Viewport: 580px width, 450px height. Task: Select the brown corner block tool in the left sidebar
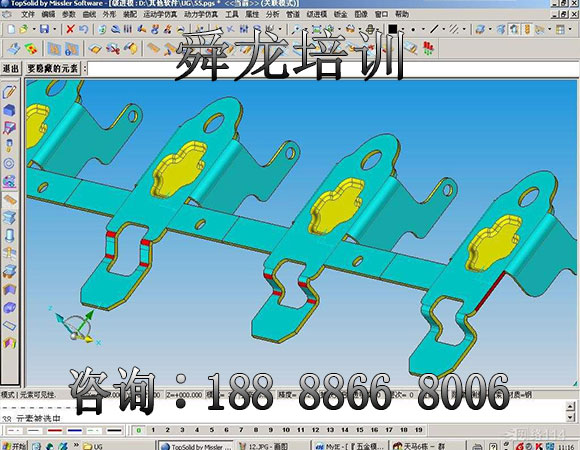point(9,290)
